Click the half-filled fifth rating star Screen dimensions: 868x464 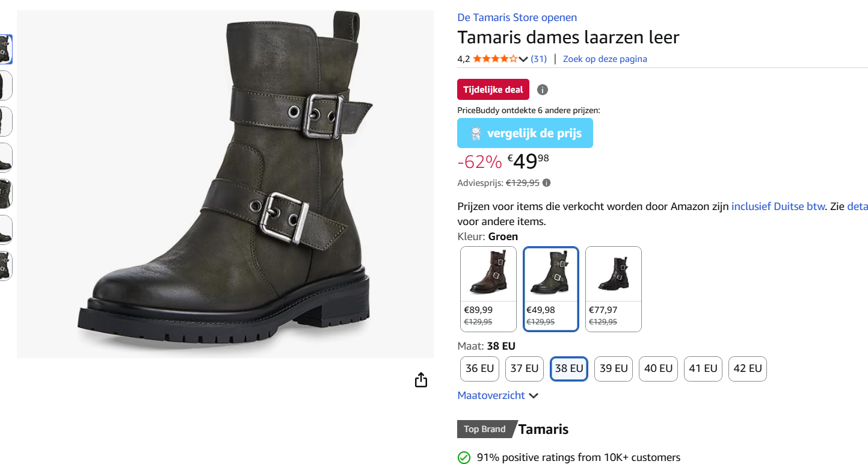pos(514,58)
